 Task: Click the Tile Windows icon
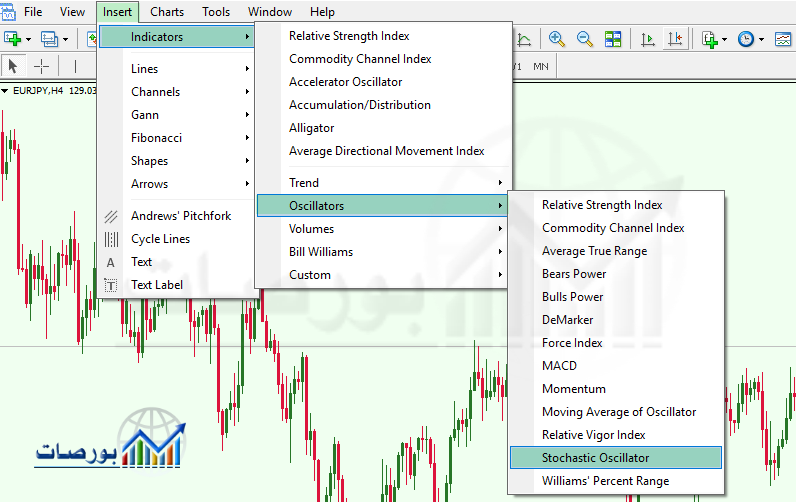(613, 39)
